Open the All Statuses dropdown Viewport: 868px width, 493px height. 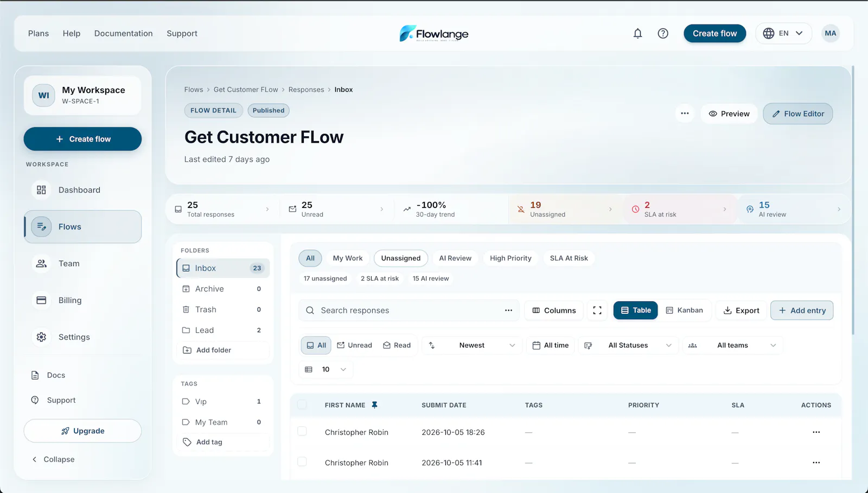click(628, 345)
